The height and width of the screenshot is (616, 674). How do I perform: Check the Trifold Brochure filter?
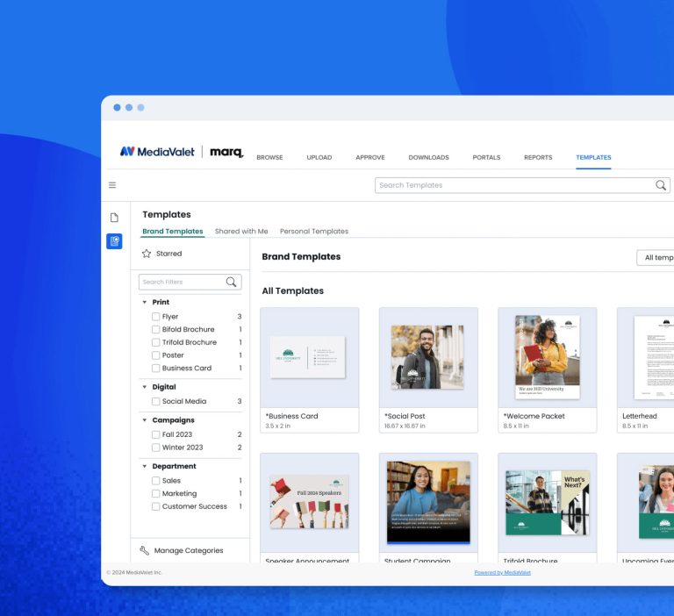[155, 342]
